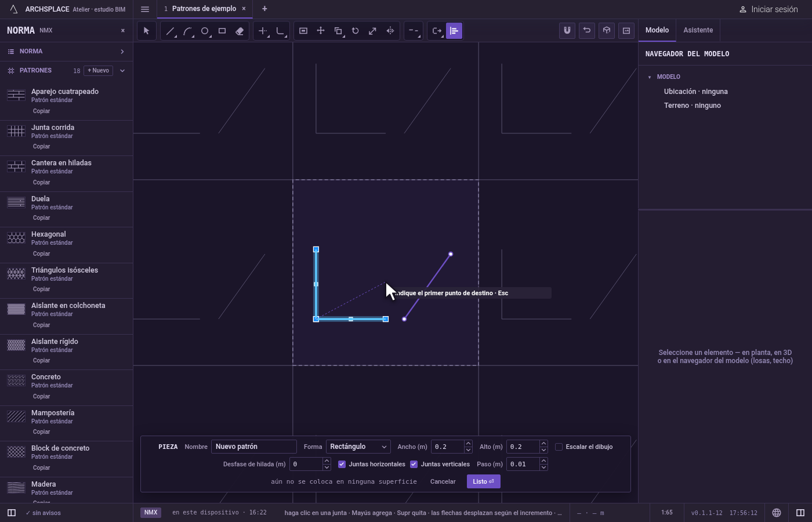Click the undo arrow icon

point(587,31)
